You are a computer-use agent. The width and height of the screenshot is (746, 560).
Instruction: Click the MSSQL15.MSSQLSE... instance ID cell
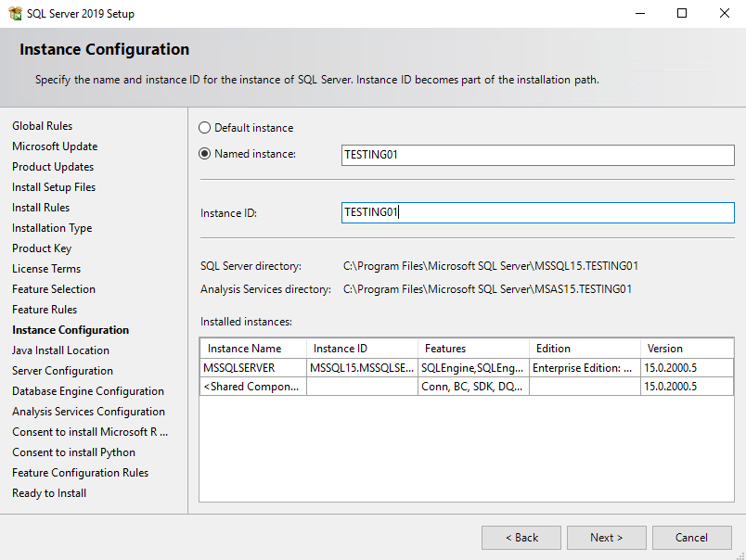coord(362,368)
